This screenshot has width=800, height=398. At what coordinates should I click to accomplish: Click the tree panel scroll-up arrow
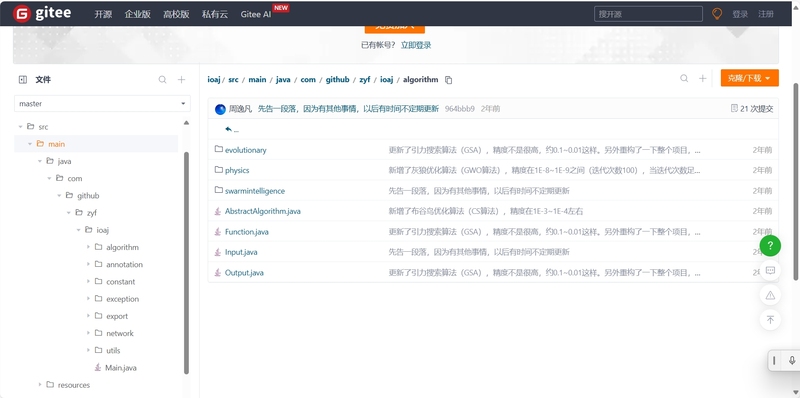tap(186, 123)
